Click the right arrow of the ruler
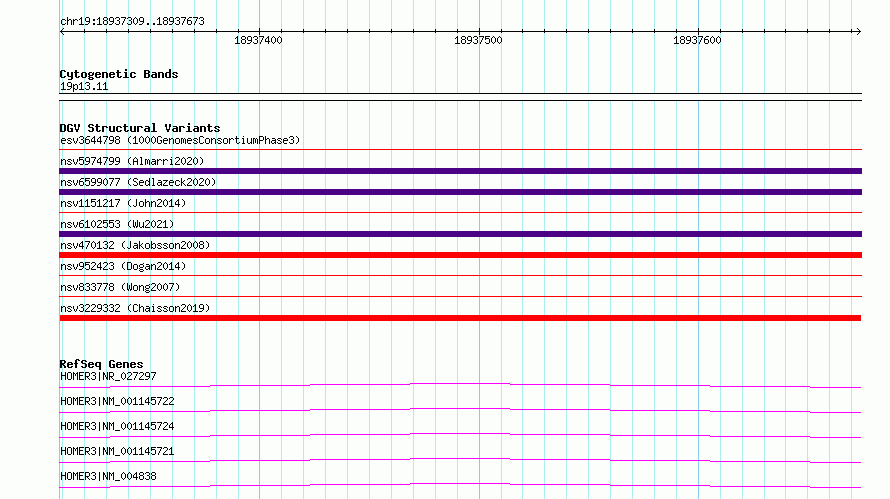 click(x=858, y=31)
